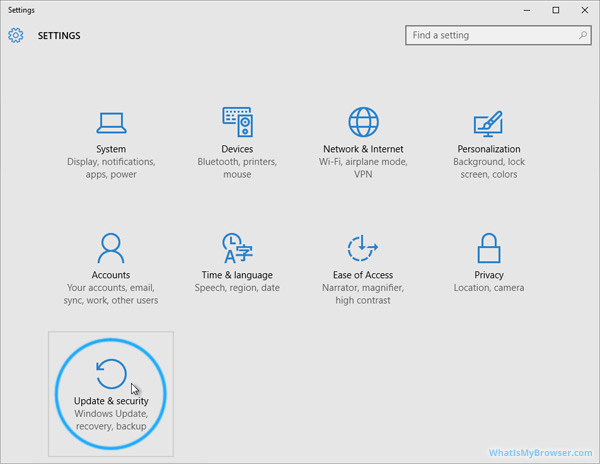
Task: Minimize the Settings window
Action: click(527, 10)
